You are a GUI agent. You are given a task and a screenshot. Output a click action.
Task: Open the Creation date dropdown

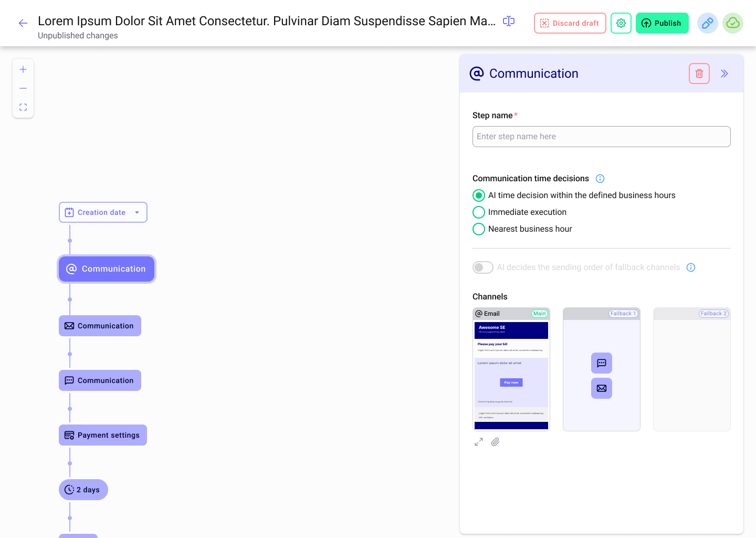click(x=103, y=212)
